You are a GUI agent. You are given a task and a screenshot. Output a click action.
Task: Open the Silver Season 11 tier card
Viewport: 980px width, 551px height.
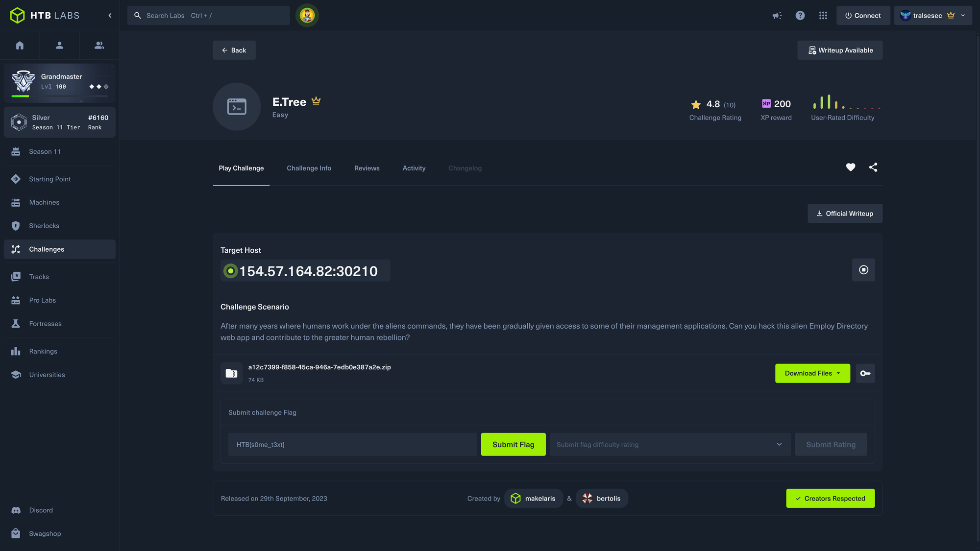[60, 122]
